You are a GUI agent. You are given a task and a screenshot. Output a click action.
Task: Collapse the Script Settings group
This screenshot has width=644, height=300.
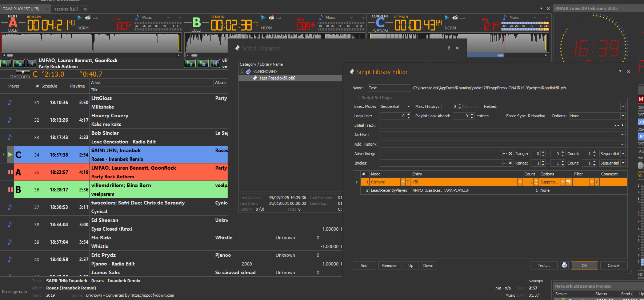(x=359, y=98)
